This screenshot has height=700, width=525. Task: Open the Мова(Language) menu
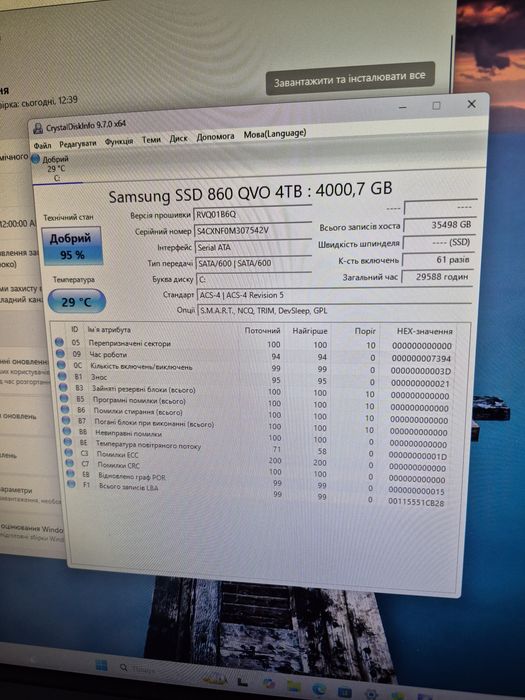point(275,133)
